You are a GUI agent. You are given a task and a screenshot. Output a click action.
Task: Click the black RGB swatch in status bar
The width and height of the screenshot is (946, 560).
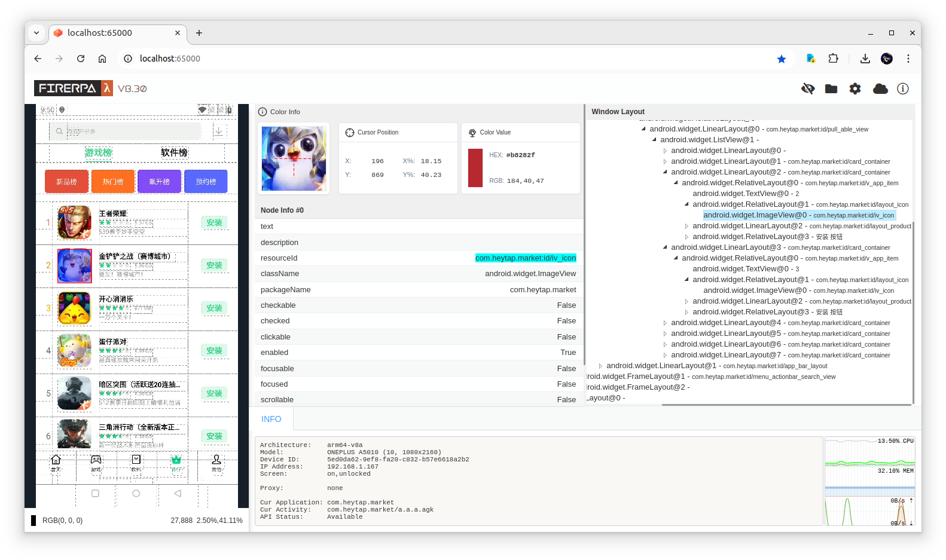(x=33, y=521)
